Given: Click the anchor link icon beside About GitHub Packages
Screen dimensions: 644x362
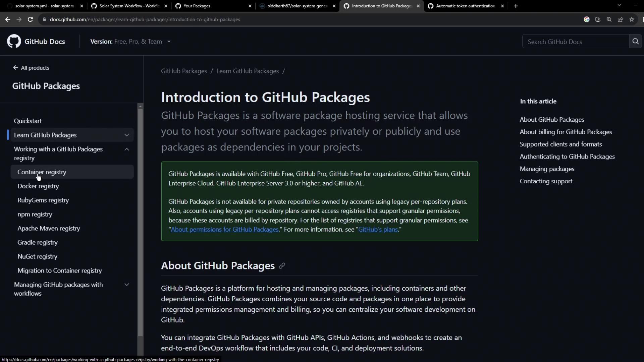Looking at the screenshot, I should 282,266.
